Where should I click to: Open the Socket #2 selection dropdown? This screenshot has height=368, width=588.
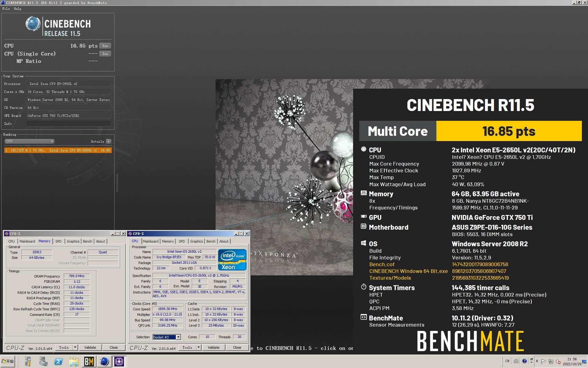coord(167,337)
